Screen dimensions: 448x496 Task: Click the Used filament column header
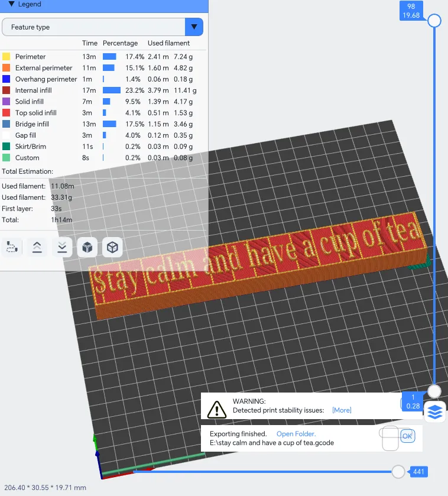tap(168, 43)
